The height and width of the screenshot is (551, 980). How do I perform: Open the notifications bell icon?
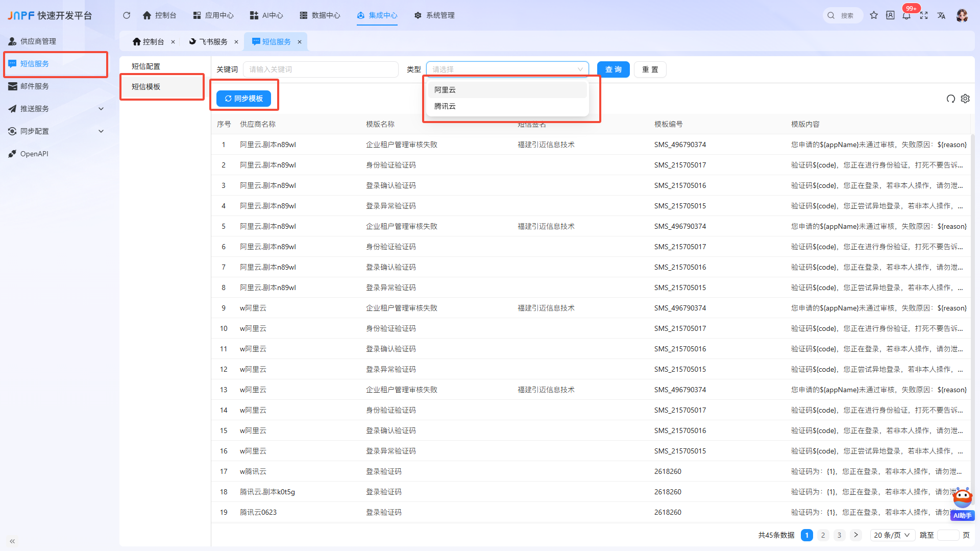pos(906,15)
